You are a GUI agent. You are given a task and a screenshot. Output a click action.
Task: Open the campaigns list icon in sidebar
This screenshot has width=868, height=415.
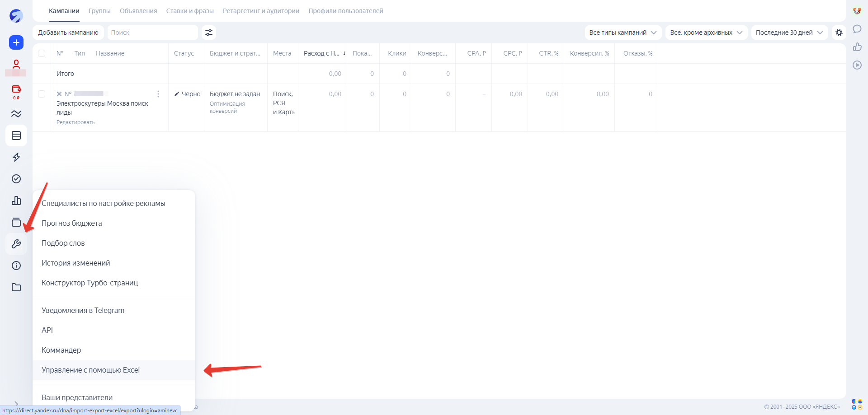(x=16, y=135)
